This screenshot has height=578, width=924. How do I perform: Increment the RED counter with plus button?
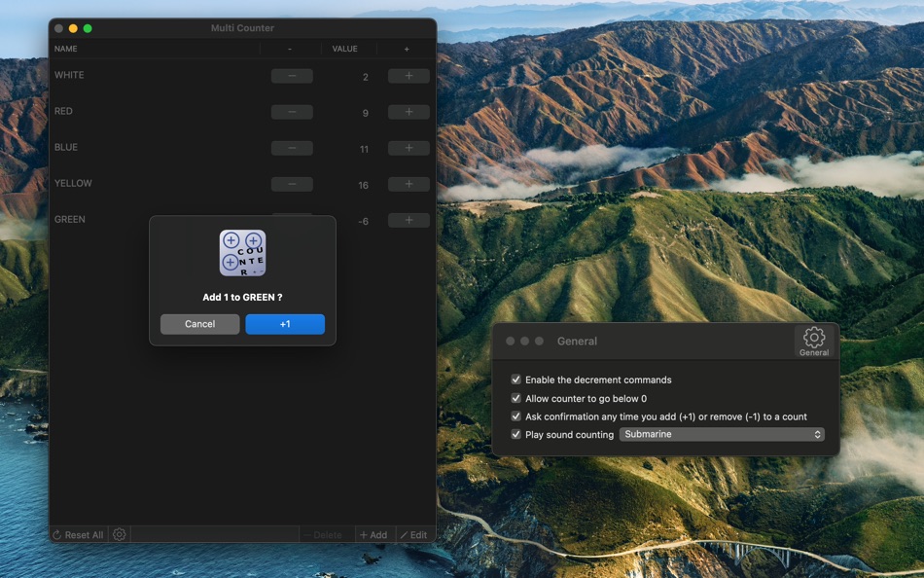pyautogui.click(x=409, y=112)
